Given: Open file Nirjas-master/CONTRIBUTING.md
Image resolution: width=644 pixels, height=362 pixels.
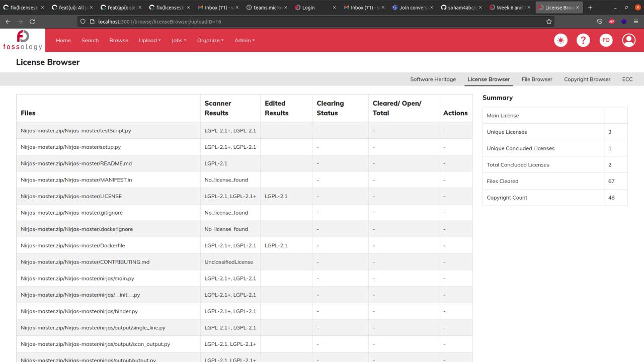Looking at the screenshot, I should pyautogui.click(x=85, y=262).
